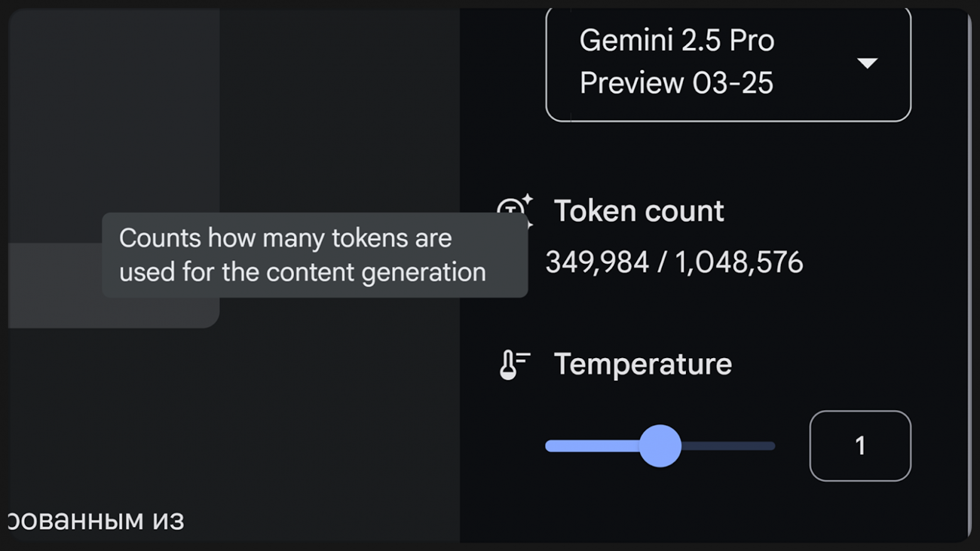
Task: Click the used token number 349,984
Action: tap(597, 263)
